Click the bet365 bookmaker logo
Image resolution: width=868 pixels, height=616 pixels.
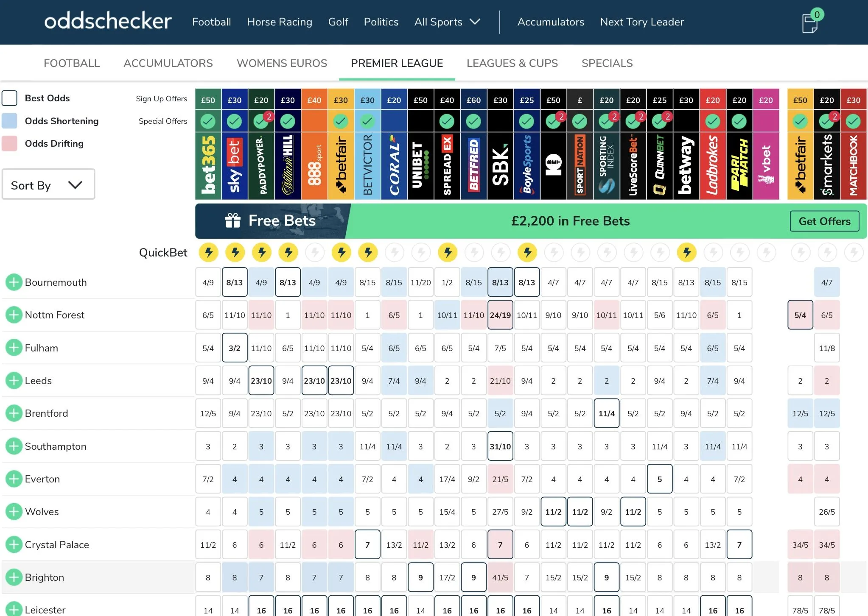tap(208, 165)
